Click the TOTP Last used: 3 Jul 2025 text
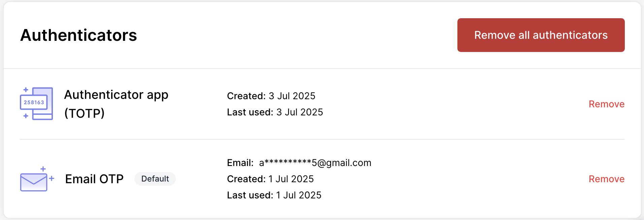Viewport: 644px width, 220px height. [275, 112]
